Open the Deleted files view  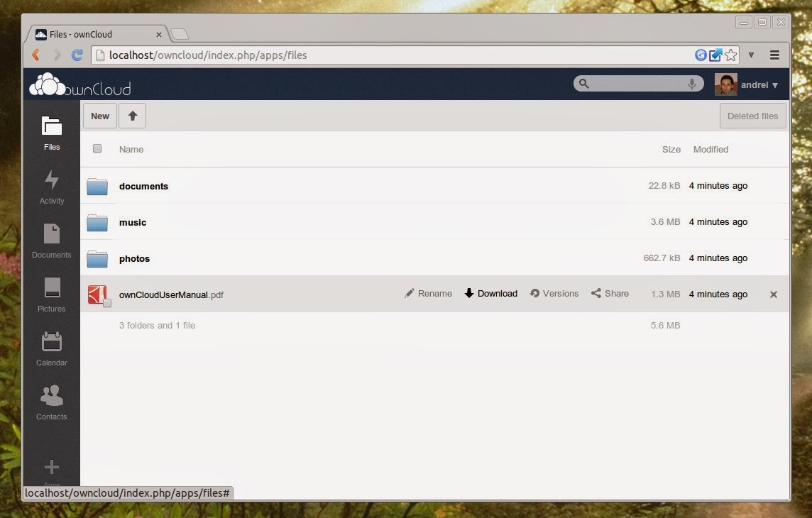point(752,116)
